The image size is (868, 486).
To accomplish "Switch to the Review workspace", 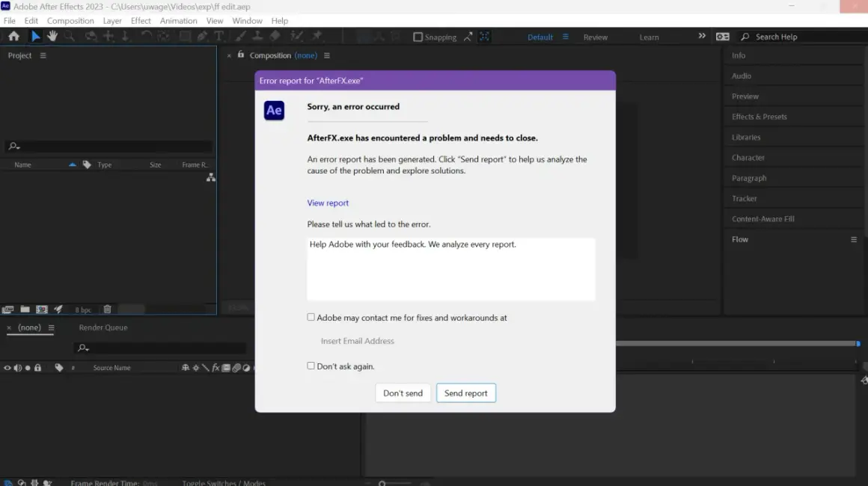I will (x=595, y=37).
